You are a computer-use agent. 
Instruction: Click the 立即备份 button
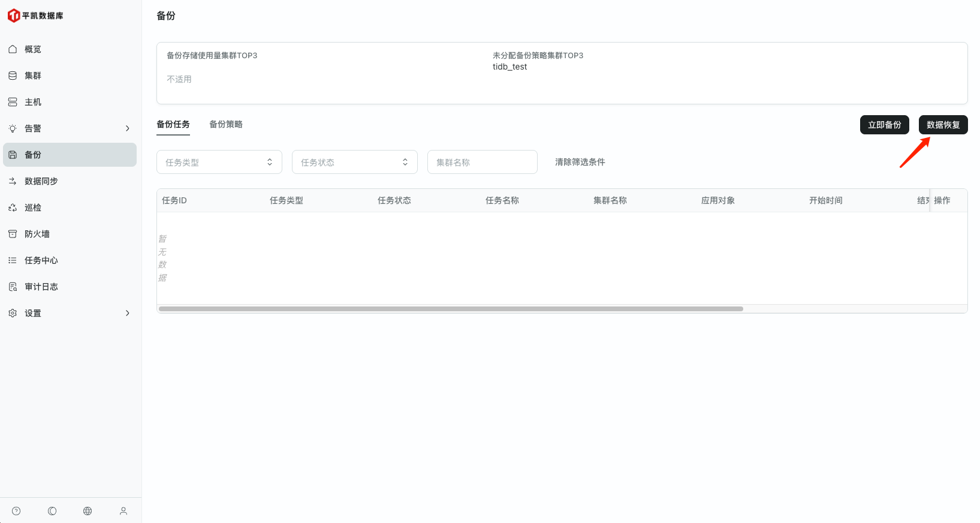(x=884, y=125)
